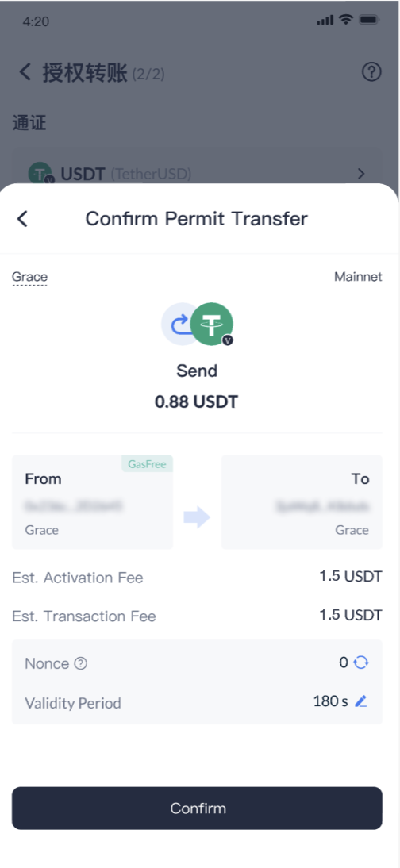The width and height of the screenshot is (400, 868).
Task: Refresh the Nonce value with the circular arrows icon
Action: pos(361,662)
